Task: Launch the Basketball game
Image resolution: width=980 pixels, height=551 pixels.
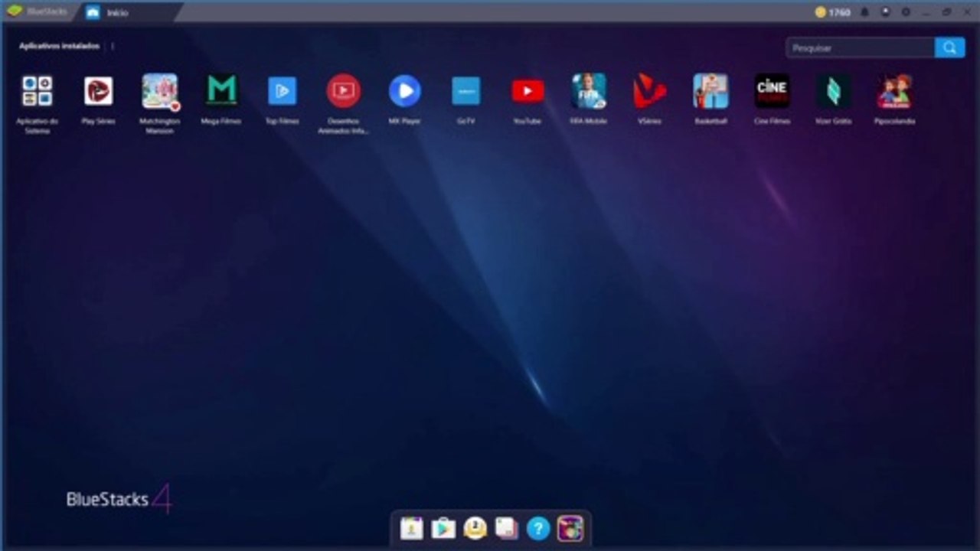Action: point(710,91)
